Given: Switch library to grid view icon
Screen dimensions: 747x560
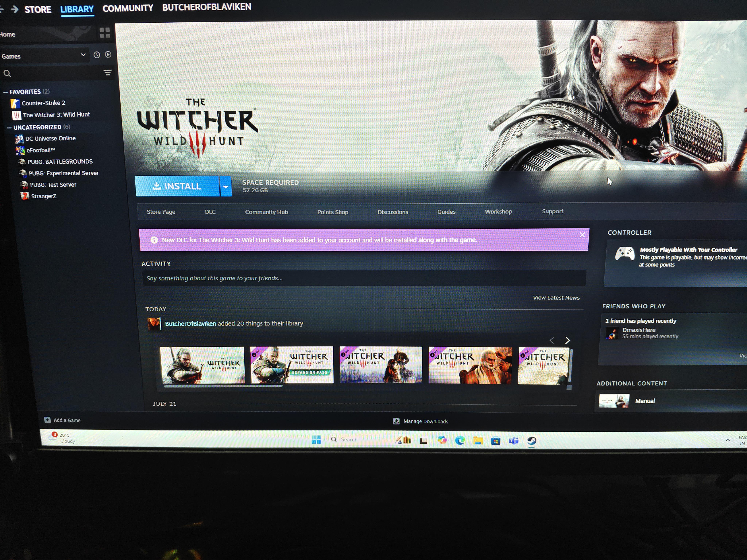Looking at the screenshot, I should click(x=105, y=33).
